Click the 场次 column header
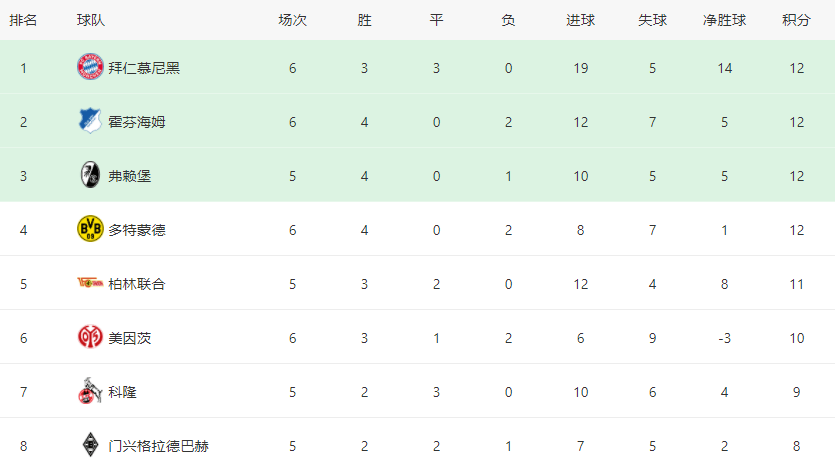The image size is (840, 470). click(x=292, y=20)
